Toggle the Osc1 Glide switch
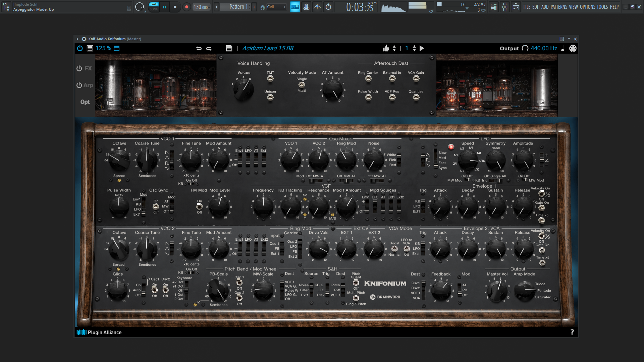The height and width of the screenshot is (362, 644). (155, 290)
